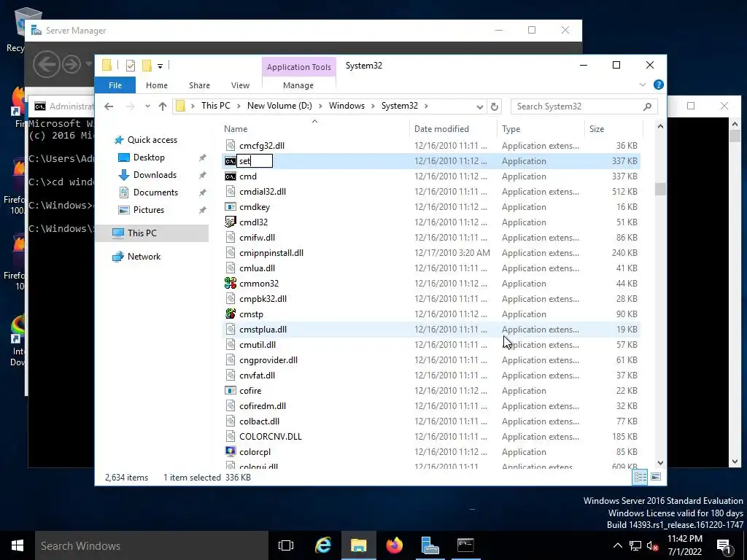Open the Action Center notifications icon
Viewport: 747px width, 560px height.
point(724,546)
